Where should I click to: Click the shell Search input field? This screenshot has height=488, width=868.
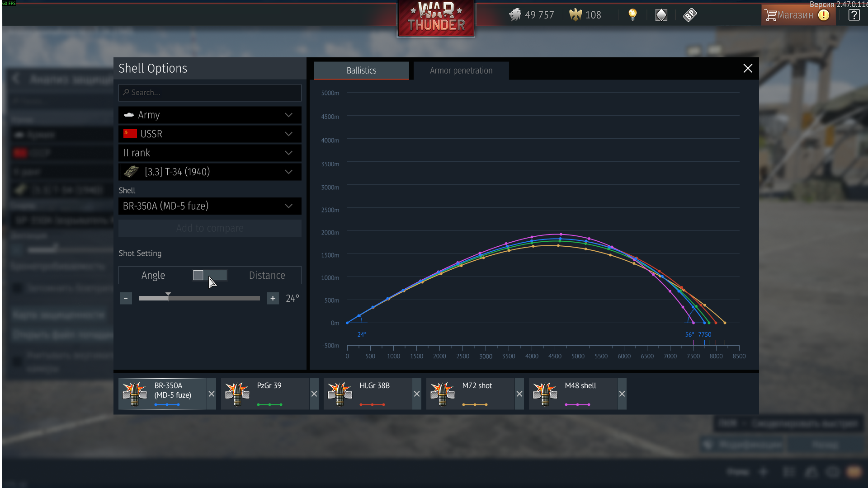coord(210,93)
